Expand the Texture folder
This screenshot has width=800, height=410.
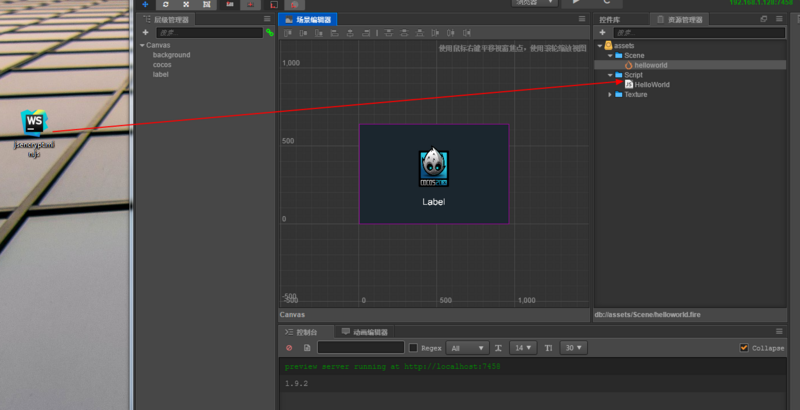point(610,94)
